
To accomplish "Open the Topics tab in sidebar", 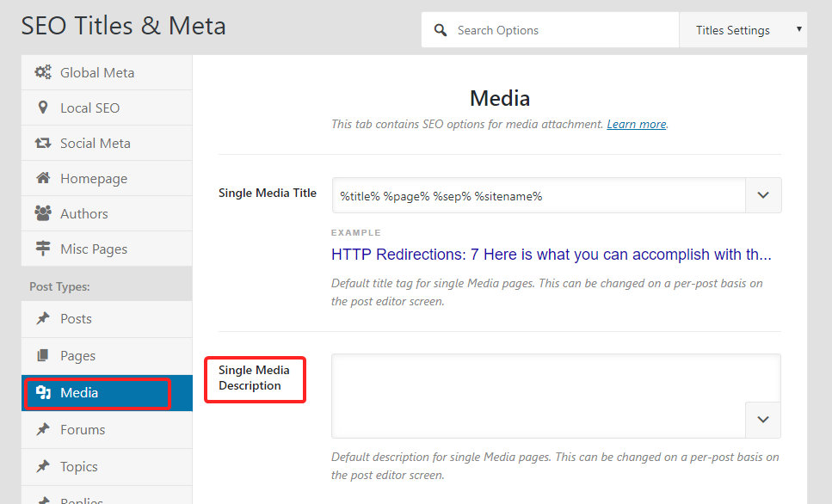I will pos(78,467).
